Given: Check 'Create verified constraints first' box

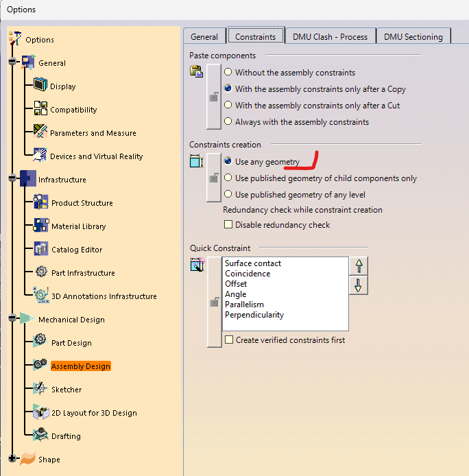Looking at the screenshot, I should (x=229, y=340).
